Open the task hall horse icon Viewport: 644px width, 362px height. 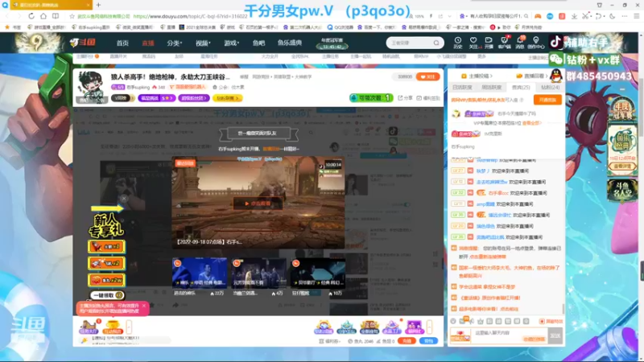tap(89, 327)
